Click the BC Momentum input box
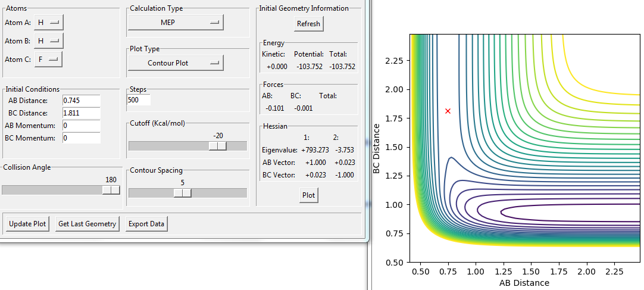644x290 pixels. coord(81,138)
